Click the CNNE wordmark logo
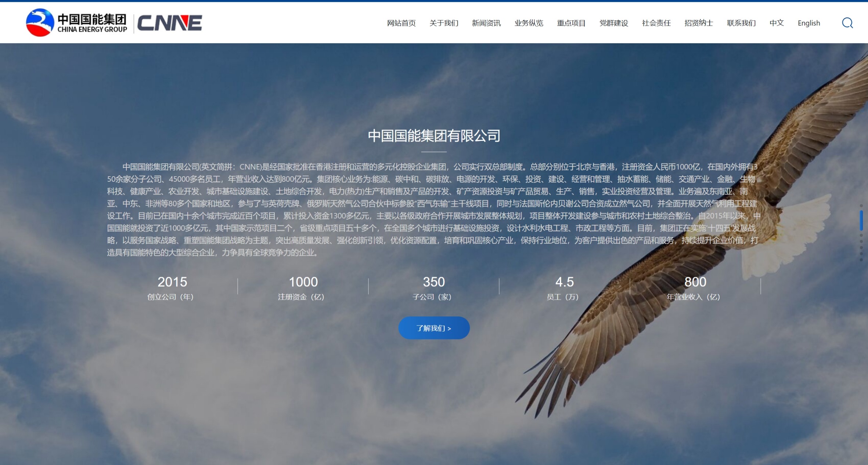 pyautogui.click(x=169, y=23)
